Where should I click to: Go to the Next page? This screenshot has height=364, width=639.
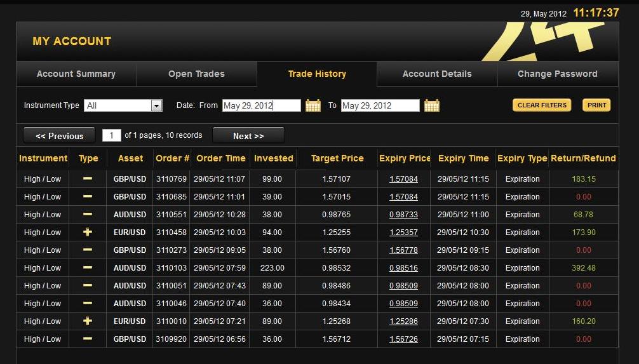(248, 136)
